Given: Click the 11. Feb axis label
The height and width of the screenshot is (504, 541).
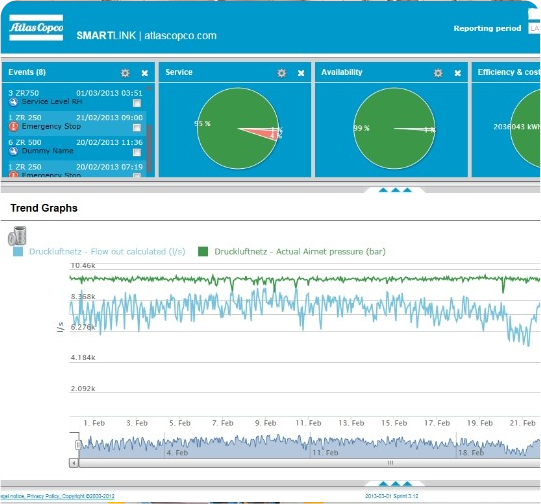Looking at the screenshot, I should point(308,423).
